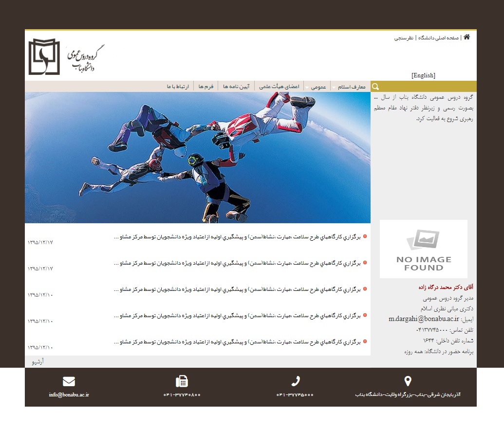This screenshot has height=429, width=504.
Task: Click the intro paragraph starting گروه دروس عمومی دانشگاه بناب
Action: click(x=423, y=107)
